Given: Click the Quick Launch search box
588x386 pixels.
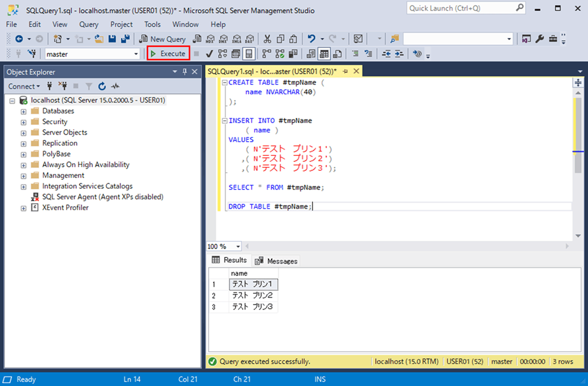Looking at the screenshot, I should (x=466, y=8).
